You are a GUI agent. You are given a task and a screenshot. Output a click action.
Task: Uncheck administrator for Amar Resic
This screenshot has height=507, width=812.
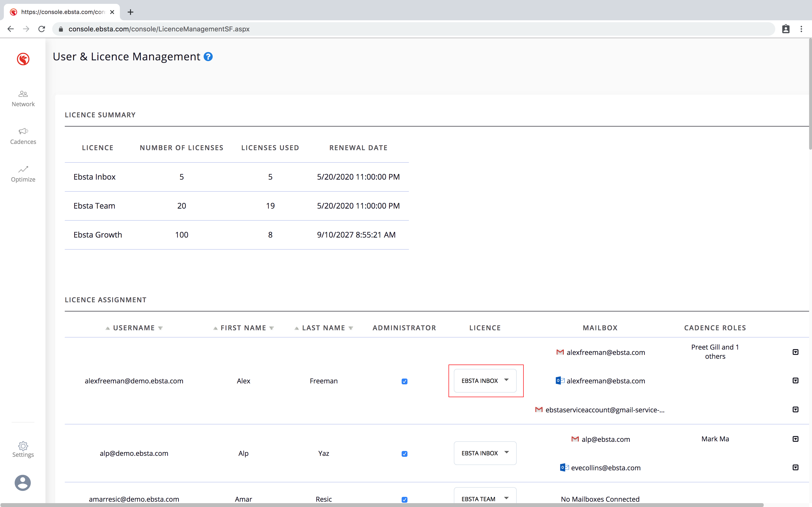pyautogui.click(x=404, y=499)
